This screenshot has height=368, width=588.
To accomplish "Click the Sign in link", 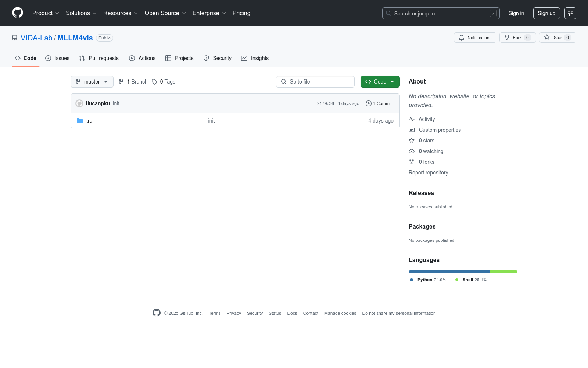I will coord(516,13).
